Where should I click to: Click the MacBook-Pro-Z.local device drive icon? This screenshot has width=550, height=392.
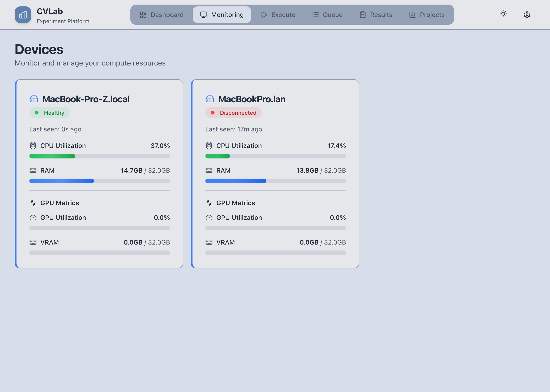point(34,99)
